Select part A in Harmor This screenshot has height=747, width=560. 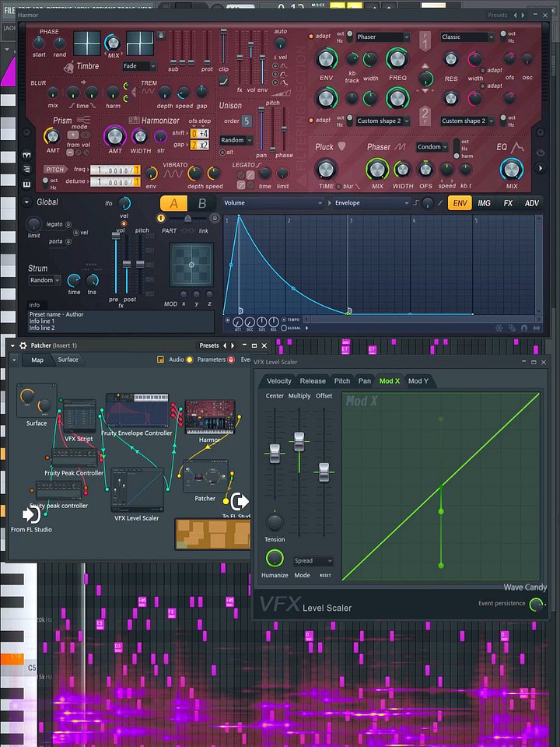[x=173, y=203]
